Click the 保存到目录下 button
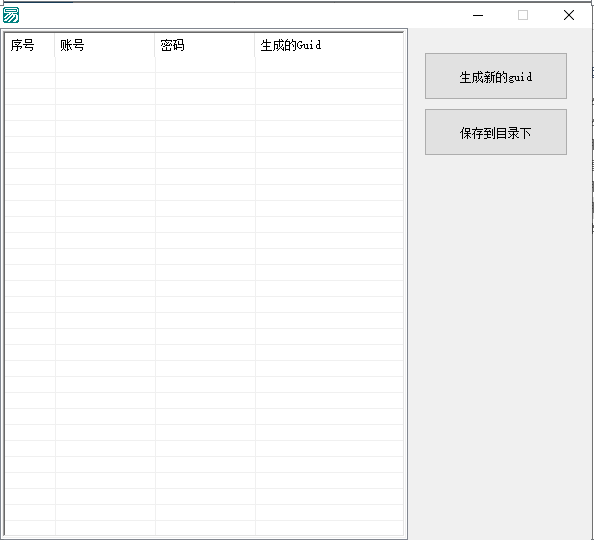Viewport: 594px width, 540px height. 496,132
